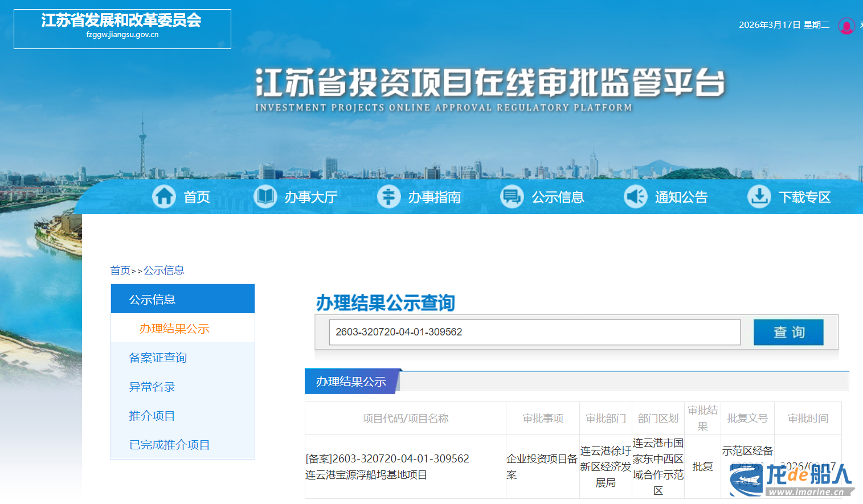Click the home house icon in navigation
This screenshot has height=504, width=863.
point(164,197)
